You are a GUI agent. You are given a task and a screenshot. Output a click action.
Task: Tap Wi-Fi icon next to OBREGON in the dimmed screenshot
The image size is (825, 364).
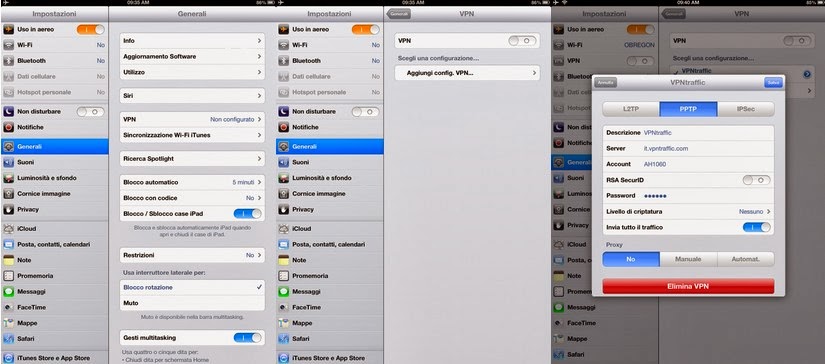coord(559,45)
